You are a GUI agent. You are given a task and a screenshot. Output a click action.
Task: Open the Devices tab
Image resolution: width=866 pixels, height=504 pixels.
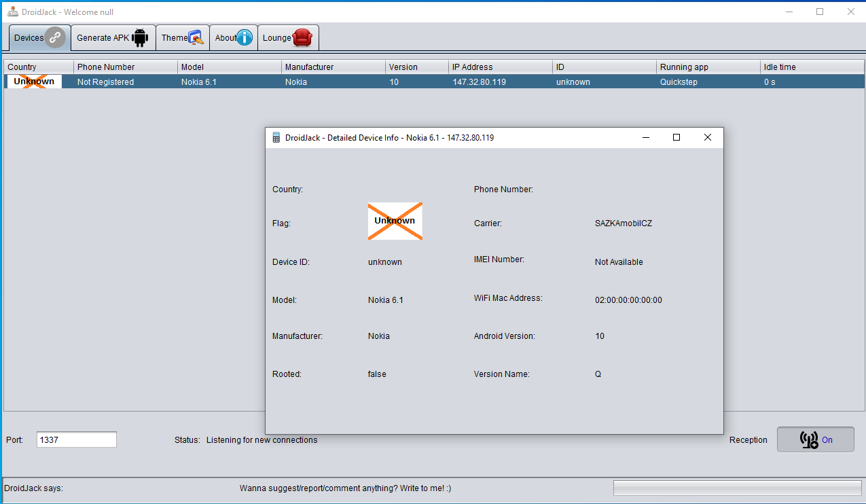39,38
